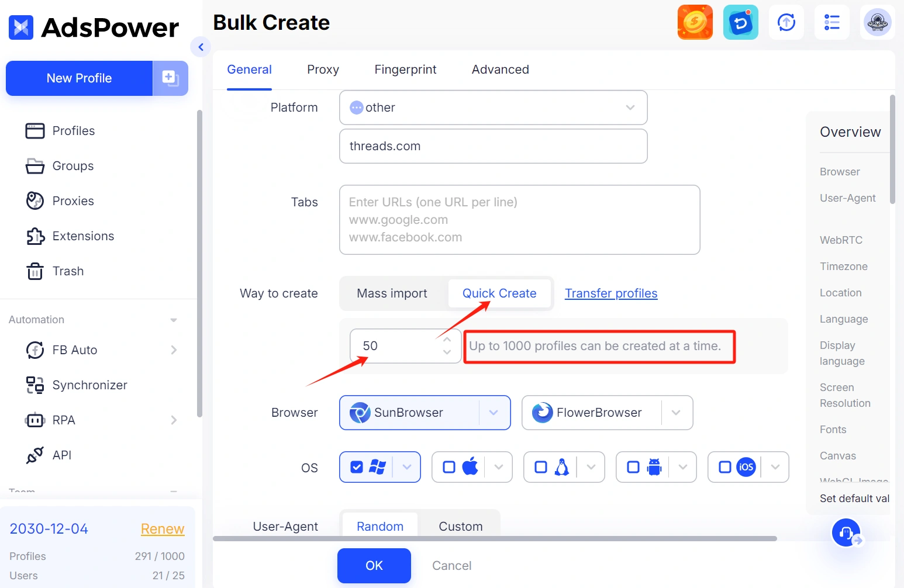Open the user avatar menu
904x588 pixels.
(x=878, y=22)
